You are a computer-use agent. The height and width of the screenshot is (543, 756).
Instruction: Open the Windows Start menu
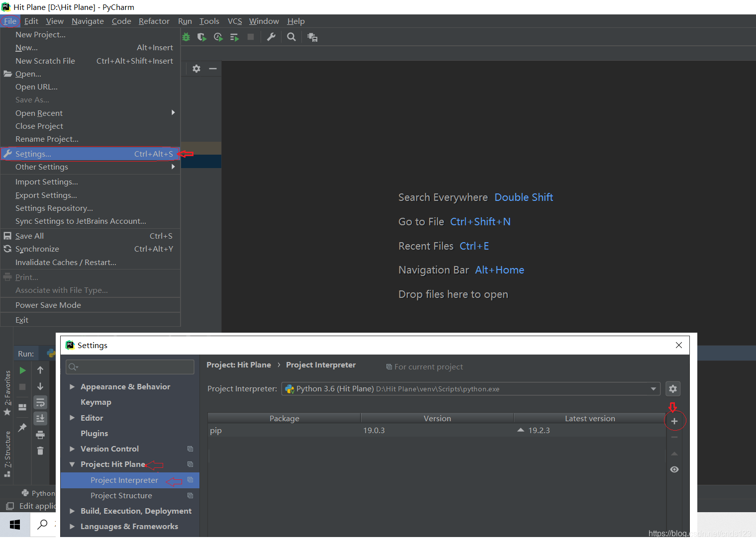pyautogui.click(x=15, y=525)
